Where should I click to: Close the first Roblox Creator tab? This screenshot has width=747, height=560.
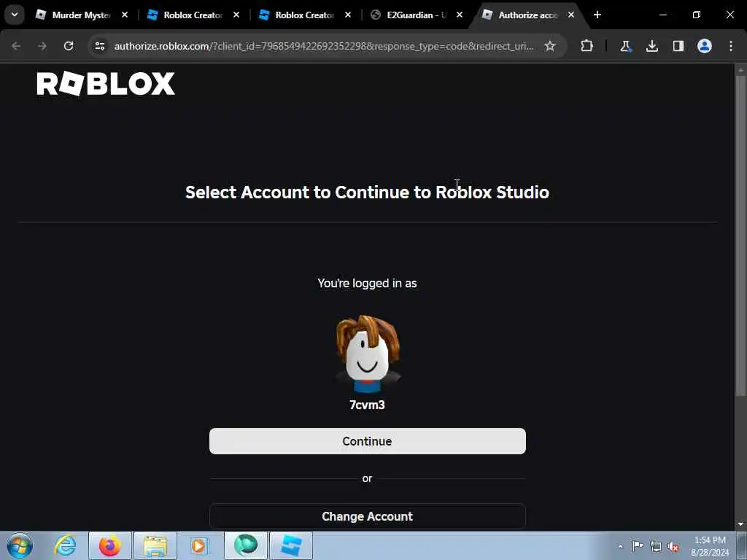coord(236,15)
